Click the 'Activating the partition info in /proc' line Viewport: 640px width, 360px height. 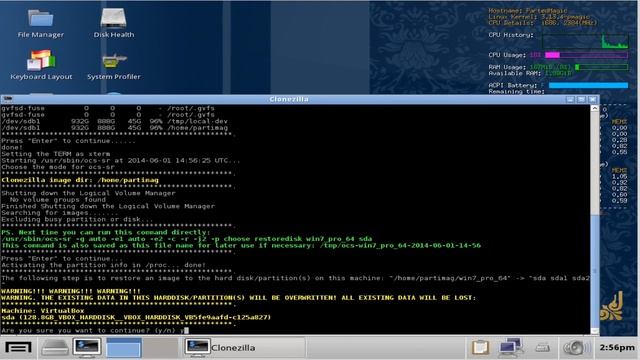point(103,265)
